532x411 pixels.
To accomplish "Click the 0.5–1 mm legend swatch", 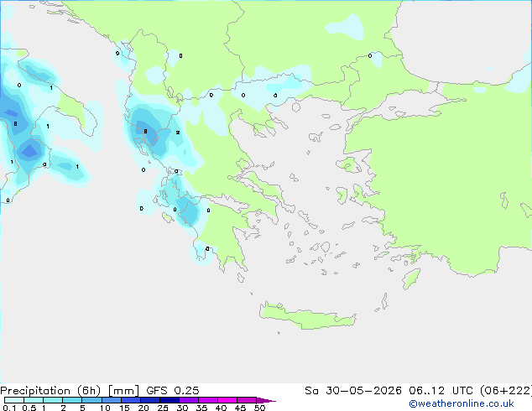I will coord(34,400).
